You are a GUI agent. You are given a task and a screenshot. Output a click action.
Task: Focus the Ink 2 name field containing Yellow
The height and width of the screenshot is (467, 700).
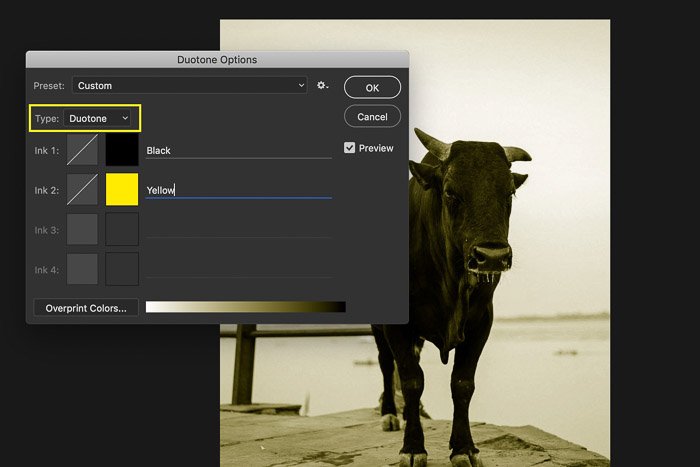click(x=238, y=189)
